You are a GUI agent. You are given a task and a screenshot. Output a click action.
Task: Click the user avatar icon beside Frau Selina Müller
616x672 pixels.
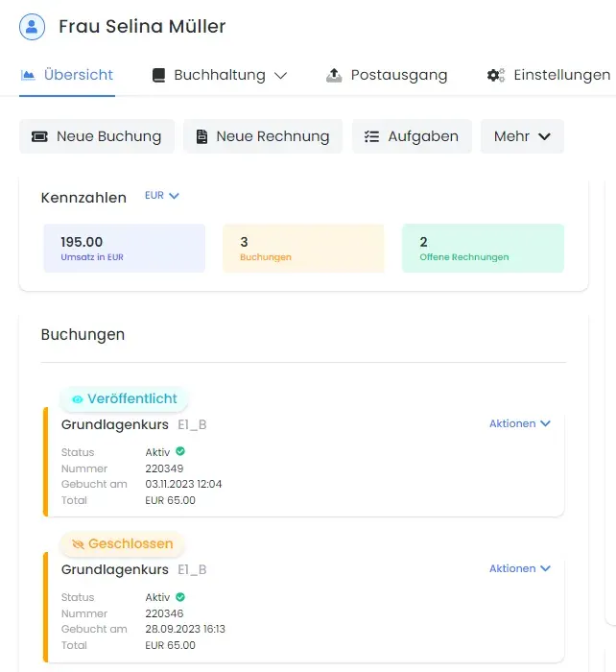pyautogui.click(x=32, y=27)
